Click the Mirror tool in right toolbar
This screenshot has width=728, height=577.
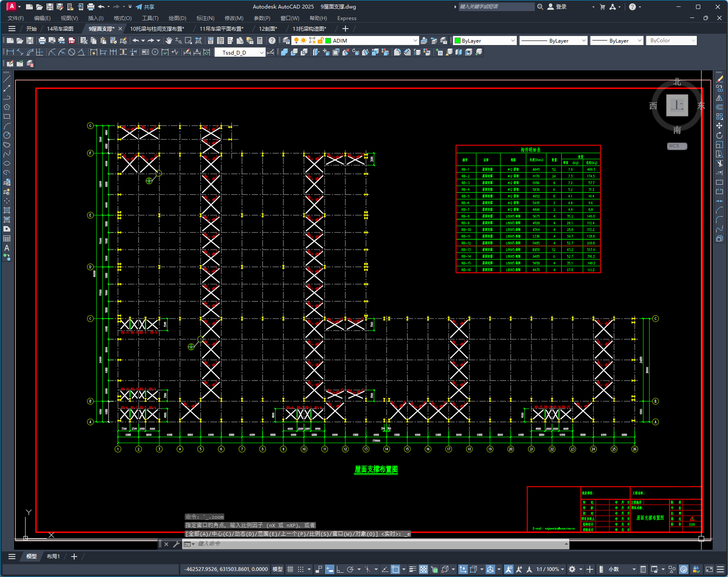(x=719, y=98)
